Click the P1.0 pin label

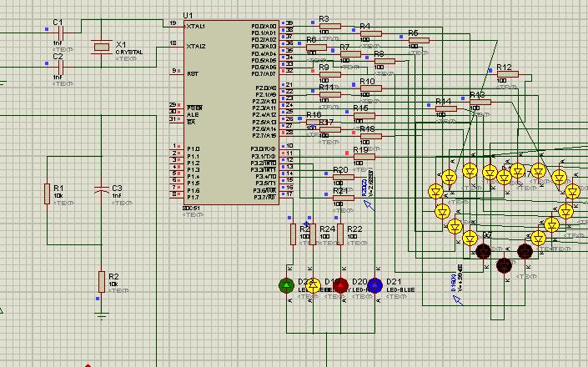click(193, 148)
